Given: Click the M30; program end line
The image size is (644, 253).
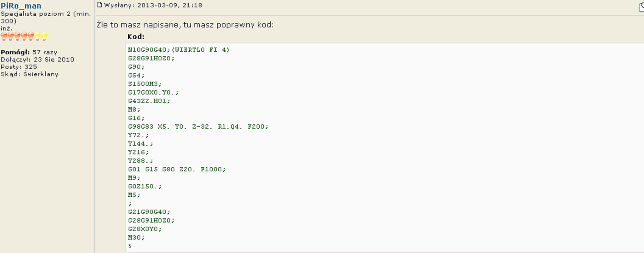Looking at the screenshot, I should click(x=136, y=237).
